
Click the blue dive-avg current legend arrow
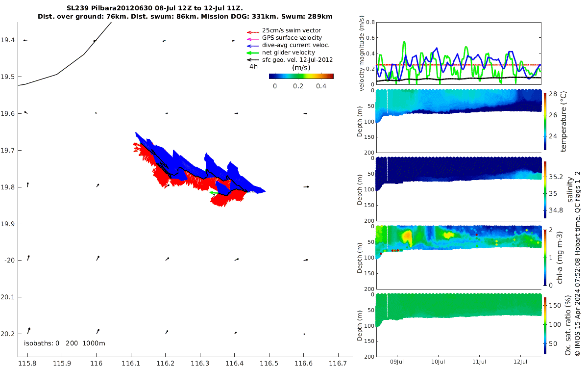tap(252, 45)
